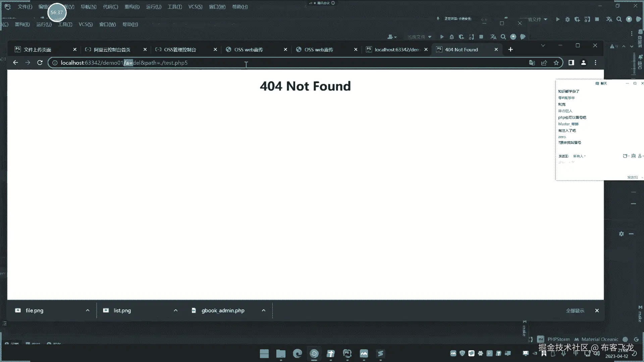
Task: Click 全部显示 in downloads bar
Action: [x=575, y=311]
